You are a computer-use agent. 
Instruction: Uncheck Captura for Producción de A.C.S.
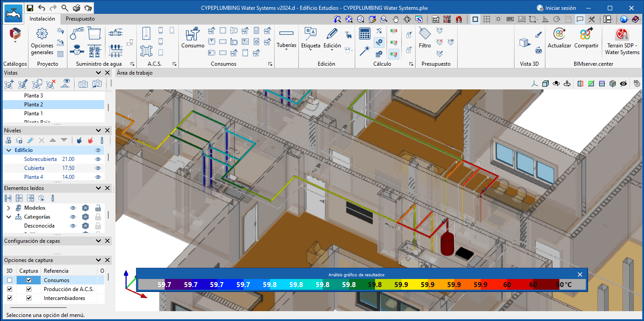(29, 289)
